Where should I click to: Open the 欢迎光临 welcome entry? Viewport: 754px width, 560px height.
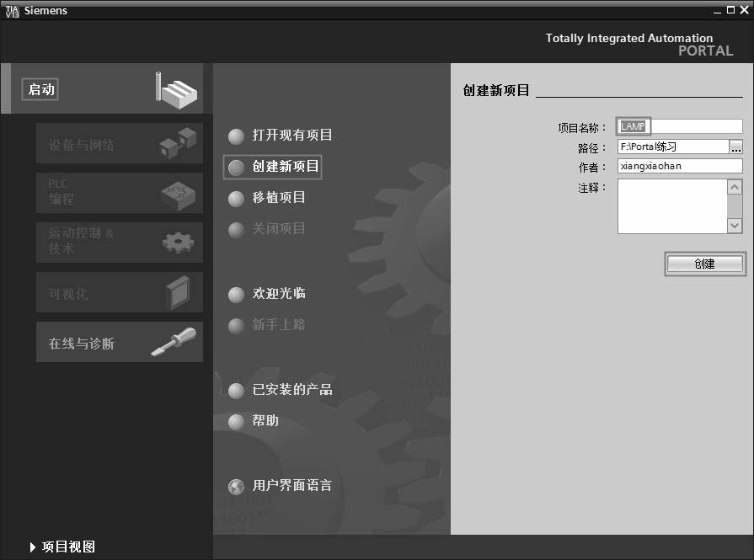pos(279,294)
